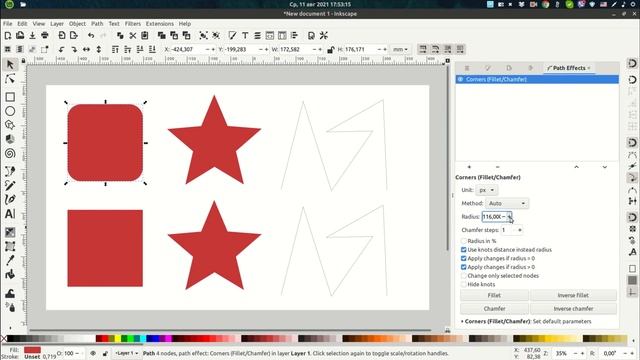The image size is (640, 360).
Task: Select the Gradient tool
Action: pos(10,232)
